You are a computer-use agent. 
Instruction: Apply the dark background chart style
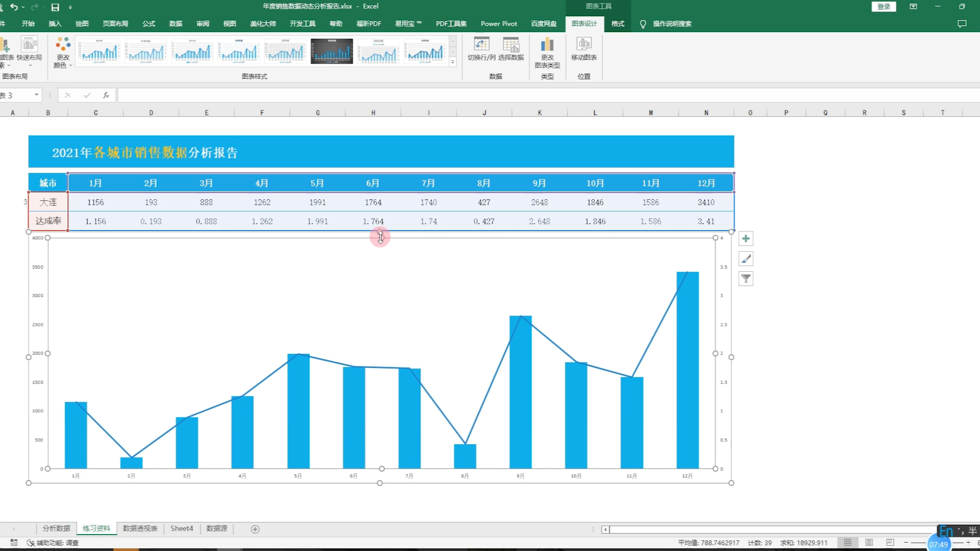pos(331,51)
